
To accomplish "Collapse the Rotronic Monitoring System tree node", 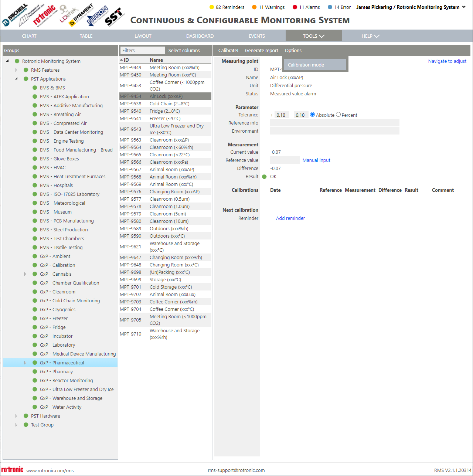I will tap(8, 61).
